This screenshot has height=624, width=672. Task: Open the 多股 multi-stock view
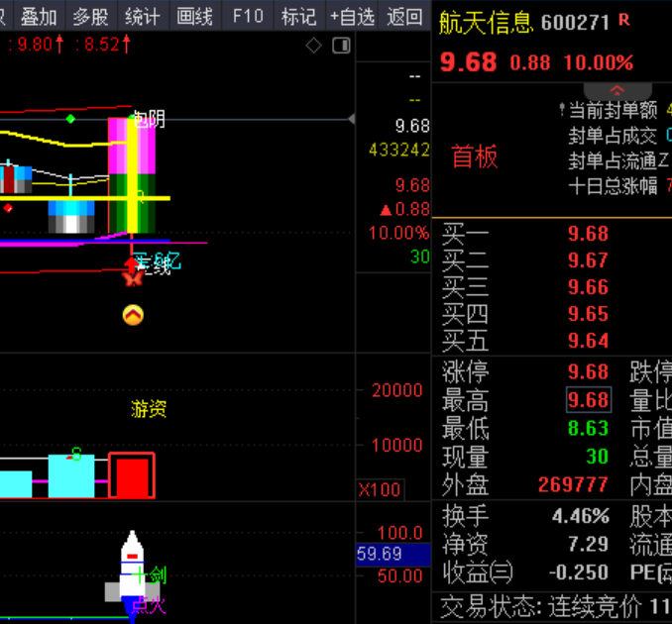(x=91, y=17)
